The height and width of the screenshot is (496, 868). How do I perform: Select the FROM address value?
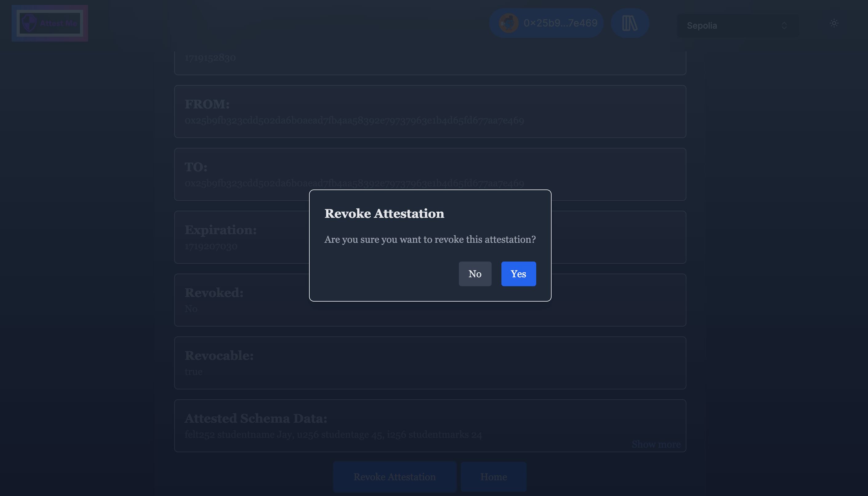[x=354, y=120]
